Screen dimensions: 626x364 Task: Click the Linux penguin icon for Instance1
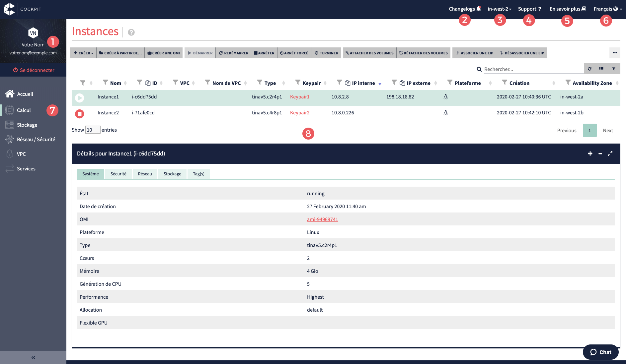445,96
